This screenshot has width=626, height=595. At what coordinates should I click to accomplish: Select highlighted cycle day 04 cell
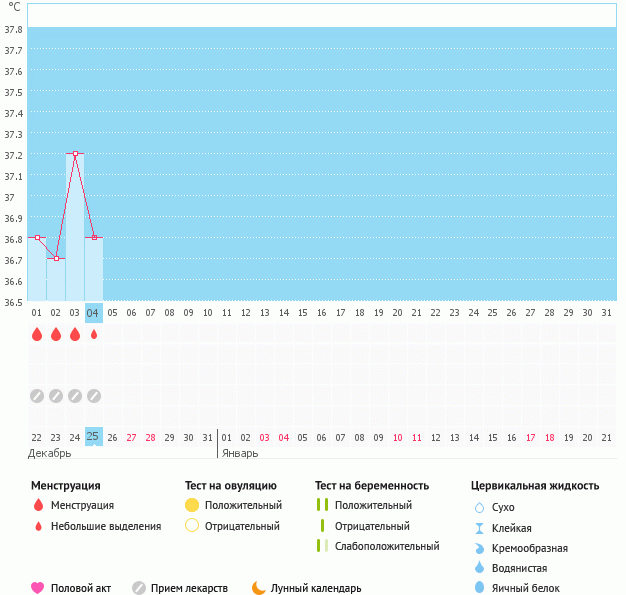(94, 312)
